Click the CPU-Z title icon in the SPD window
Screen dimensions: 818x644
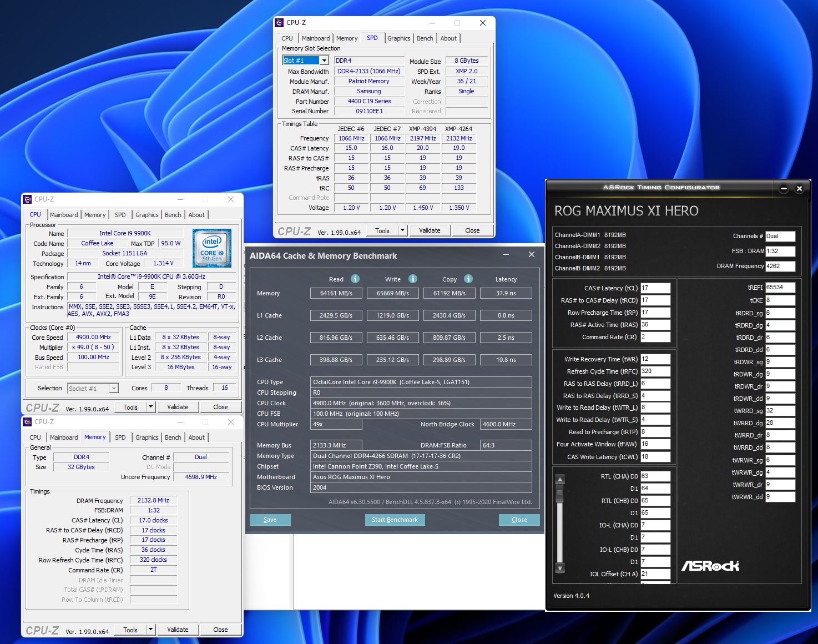click(279, 23)
